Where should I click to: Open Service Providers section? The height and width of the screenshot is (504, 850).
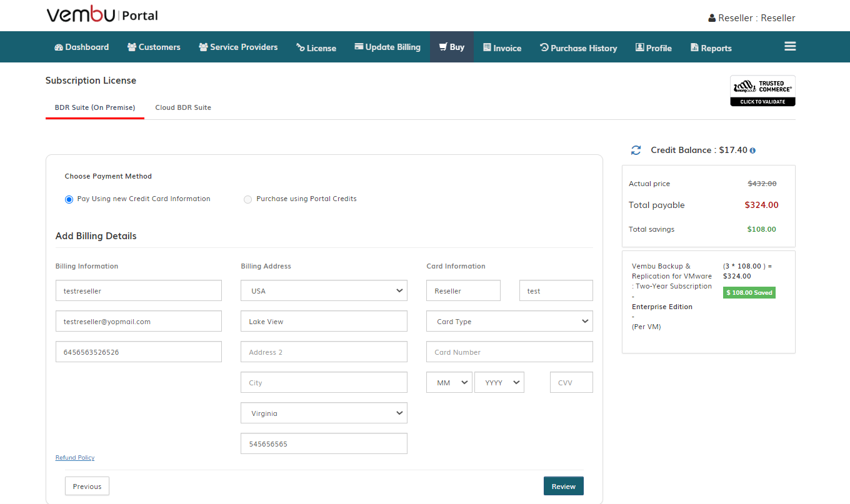click(x=238, y=47)
